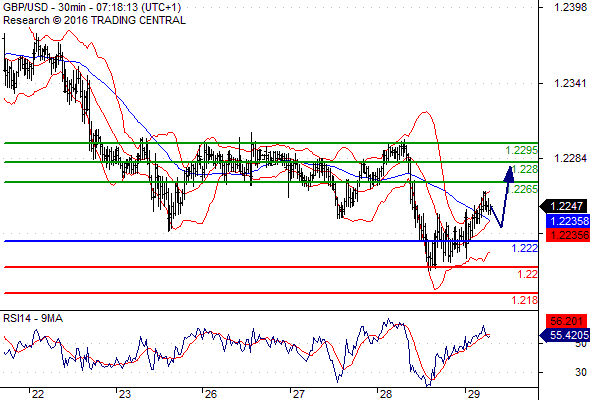The height and width of the screenshot is (400, 590).
Task: Select the 1.2284 price axis label
Action: click(570, 158)
